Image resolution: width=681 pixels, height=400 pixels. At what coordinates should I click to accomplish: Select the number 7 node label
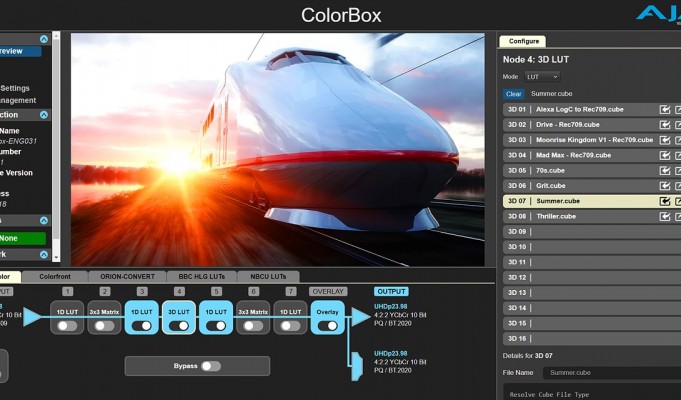[x=291, y=291]
